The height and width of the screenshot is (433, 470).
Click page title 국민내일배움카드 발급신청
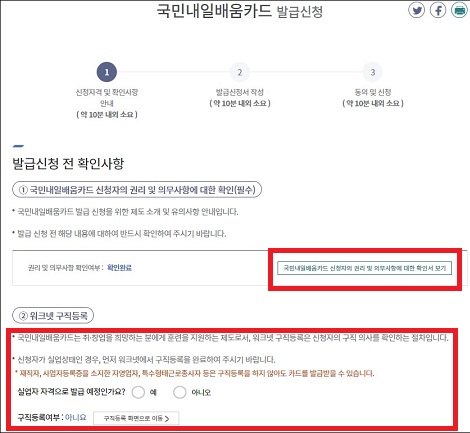(240, 11)
